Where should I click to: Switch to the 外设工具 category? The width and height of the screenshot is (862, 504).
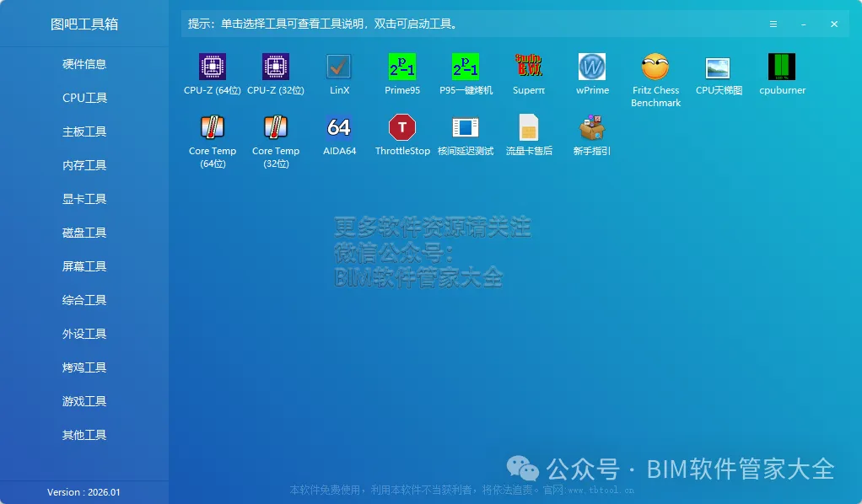coord(84,334)
